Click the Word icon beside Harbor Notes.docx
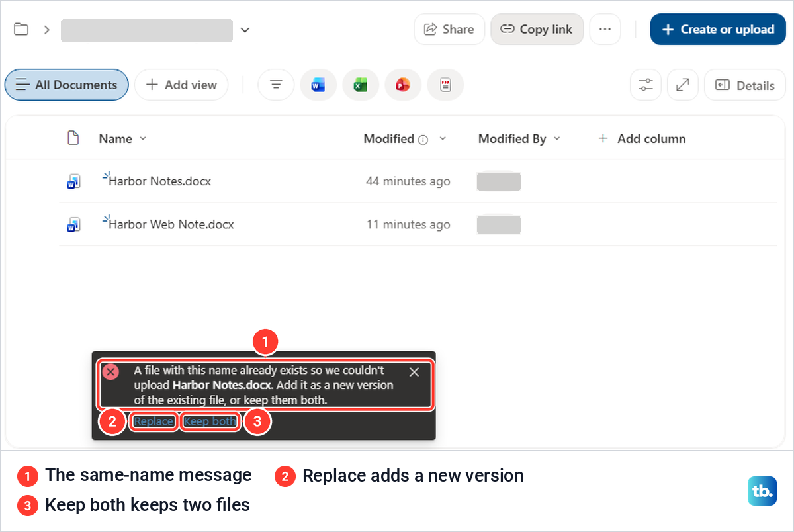Image resolution: width=794 pixels, height=532 pixels. pyautogui.click(x=73, y=181)
